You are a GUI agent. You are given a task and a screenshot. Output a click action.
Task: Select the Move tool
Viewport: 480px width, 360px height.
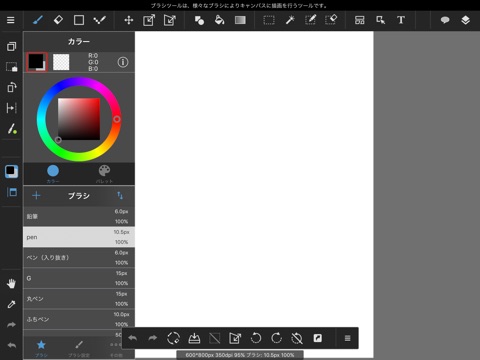pos(129,20)
